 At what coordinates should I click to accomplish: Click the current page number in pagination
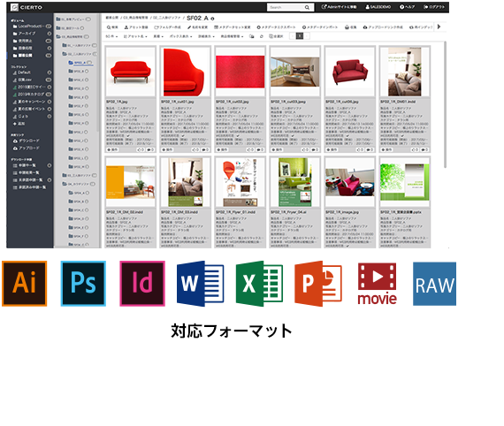click(300, 36)
